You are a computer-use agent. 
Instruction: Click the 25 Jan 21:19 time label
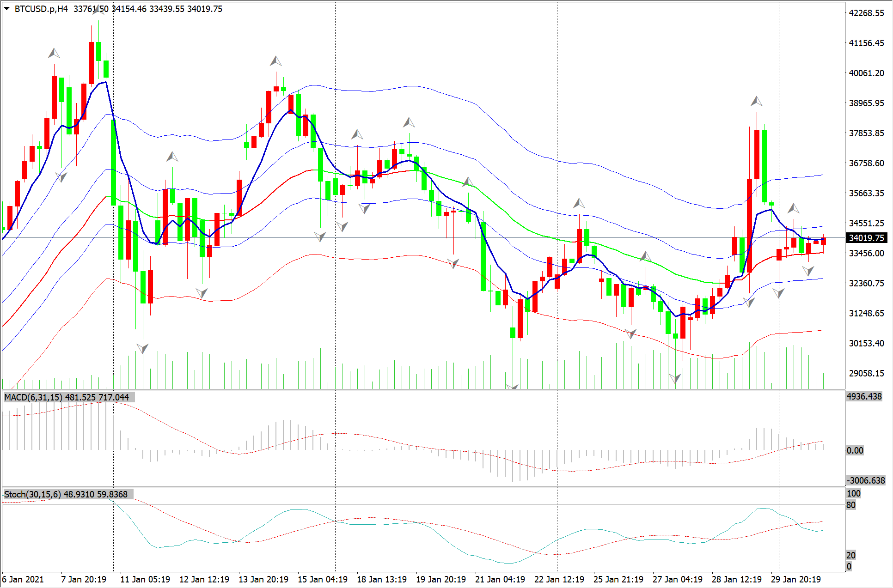(x=618, y=579)
